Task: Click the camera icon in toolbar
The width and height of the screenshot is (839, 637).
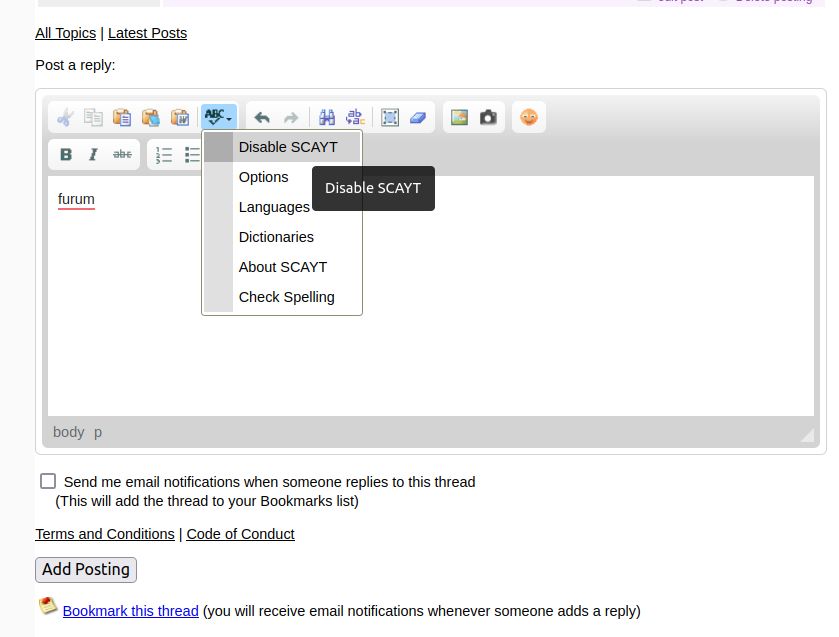Action: 488,117
